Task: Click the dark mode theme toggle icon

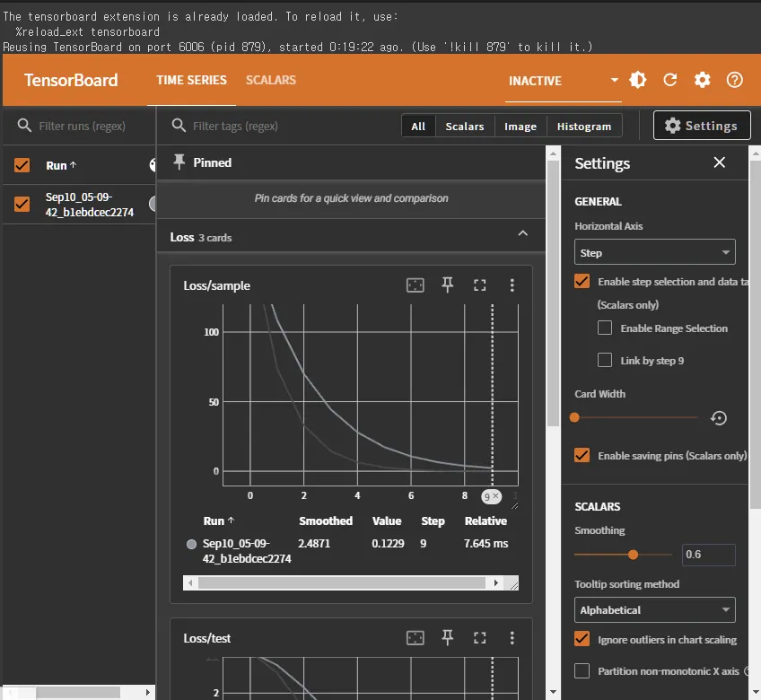Action: click(x=638, y=80)
